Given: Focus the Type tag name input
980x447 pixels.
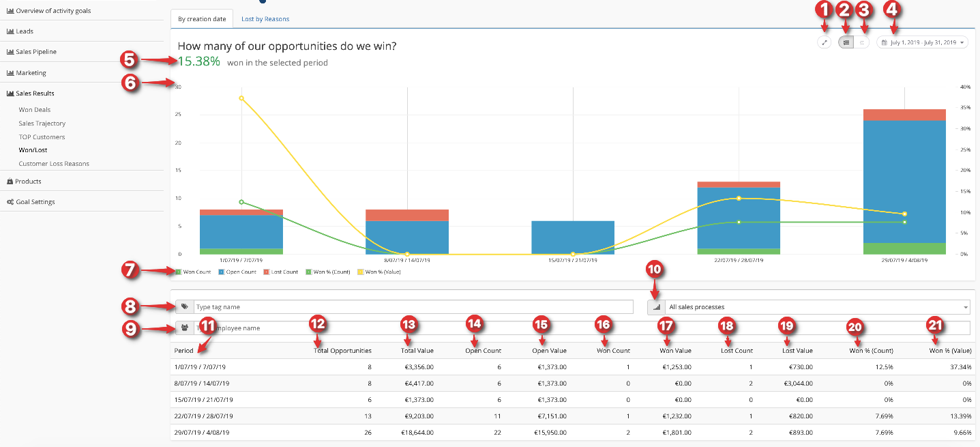Looking at the screenshot, I should tap(413, 307).
